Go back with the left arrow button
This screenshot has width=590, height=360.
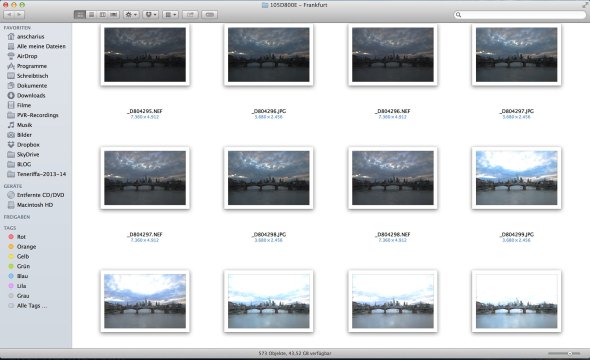[x=9, y=15]
